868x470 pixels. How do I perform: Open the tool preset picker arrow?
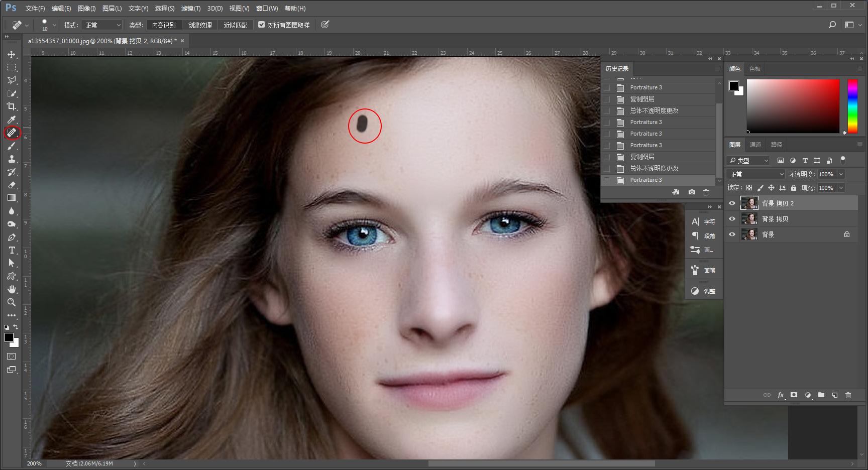(27, 25)
